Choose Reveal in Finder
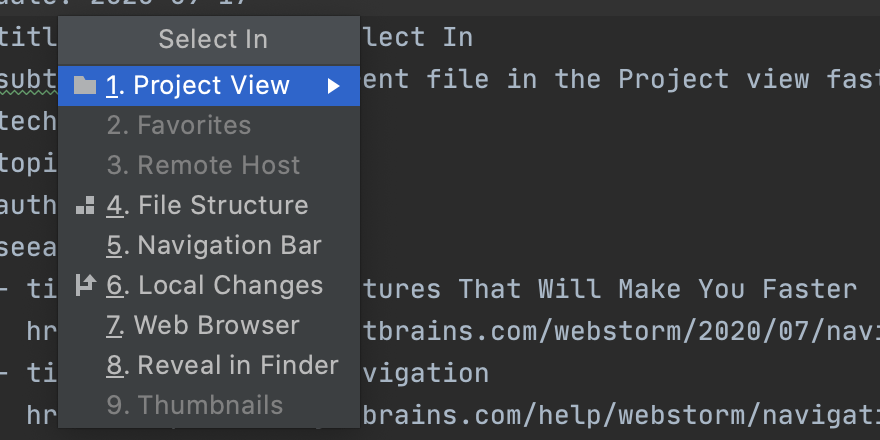The height and width of the screenshot is (440, 880). pos(222,365)
